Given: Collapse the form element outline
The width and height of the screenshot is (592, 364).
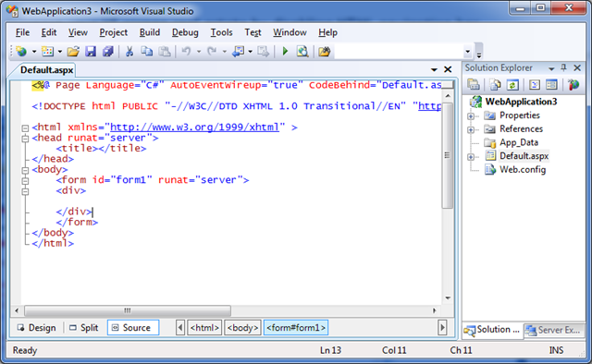Looking at the screenshot, I should [25, 181].
